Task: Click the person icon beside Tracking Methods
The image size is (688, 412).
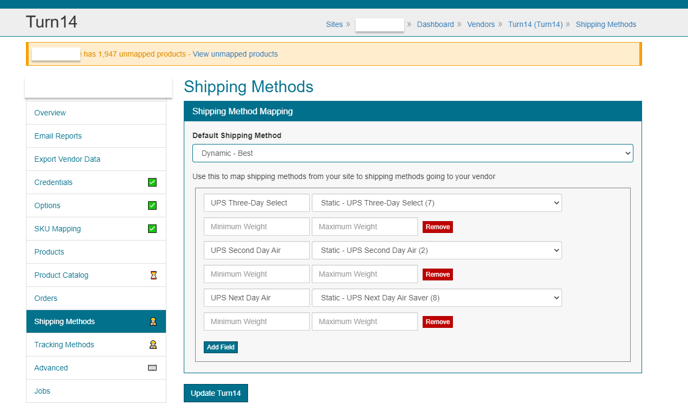Action: click(x=152, y=344)
